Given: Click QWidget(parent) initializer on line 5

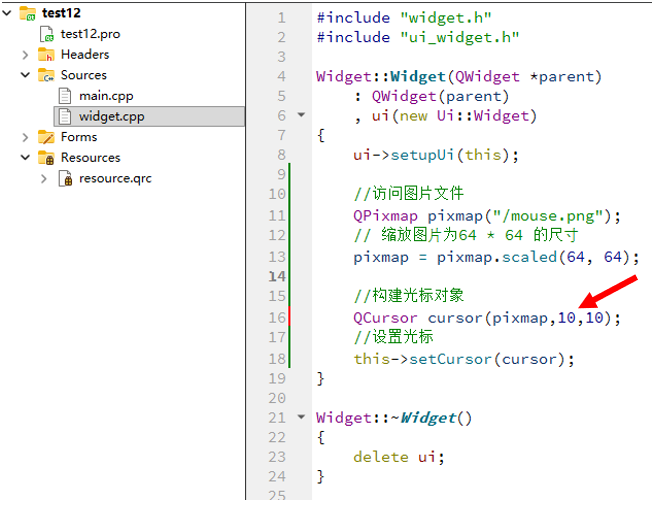Looking at the screenshot, I should click(440, 97).
